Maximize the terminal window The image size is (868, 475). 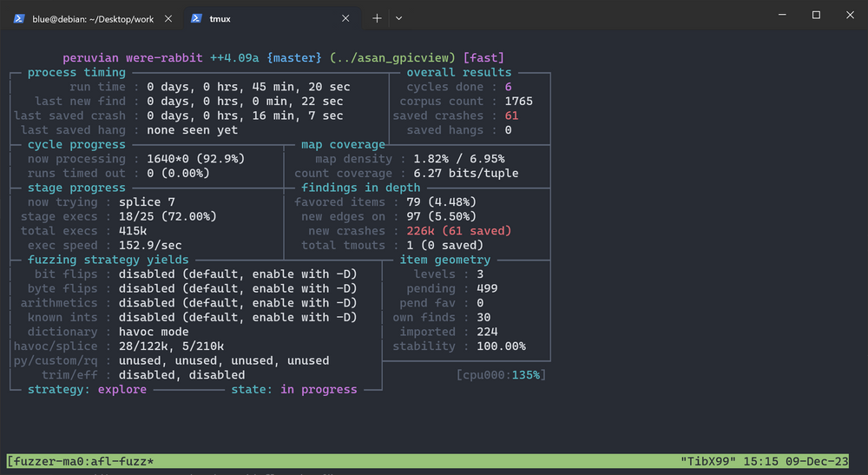click(x=816, y=16)
